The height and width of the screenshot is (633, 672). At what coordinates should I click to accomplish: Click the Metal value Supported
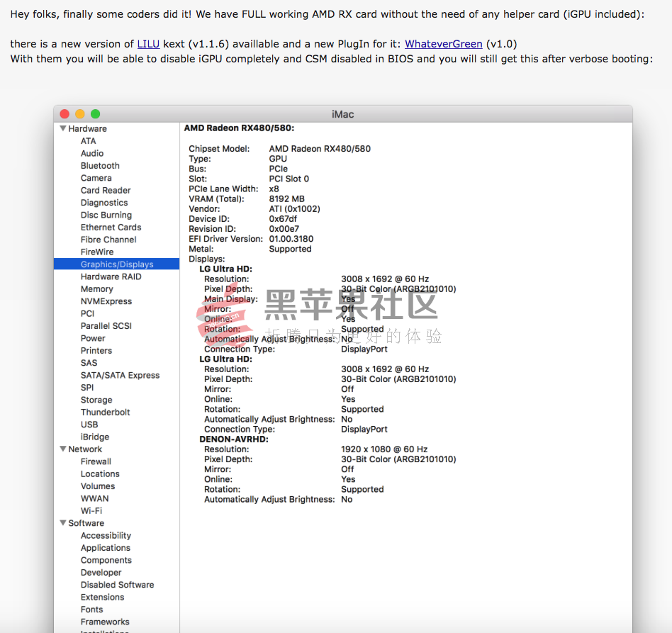pos(290,249)
